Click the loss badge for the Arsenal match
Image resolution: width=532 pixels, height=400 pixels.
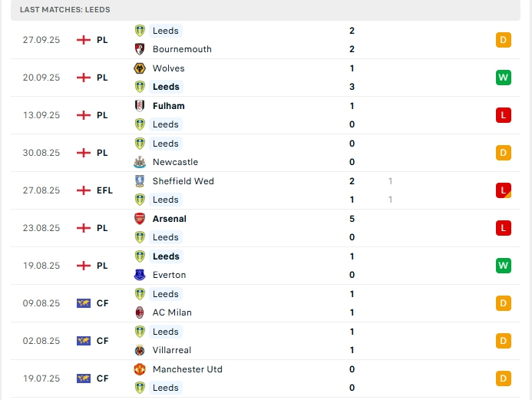[504, 228]
